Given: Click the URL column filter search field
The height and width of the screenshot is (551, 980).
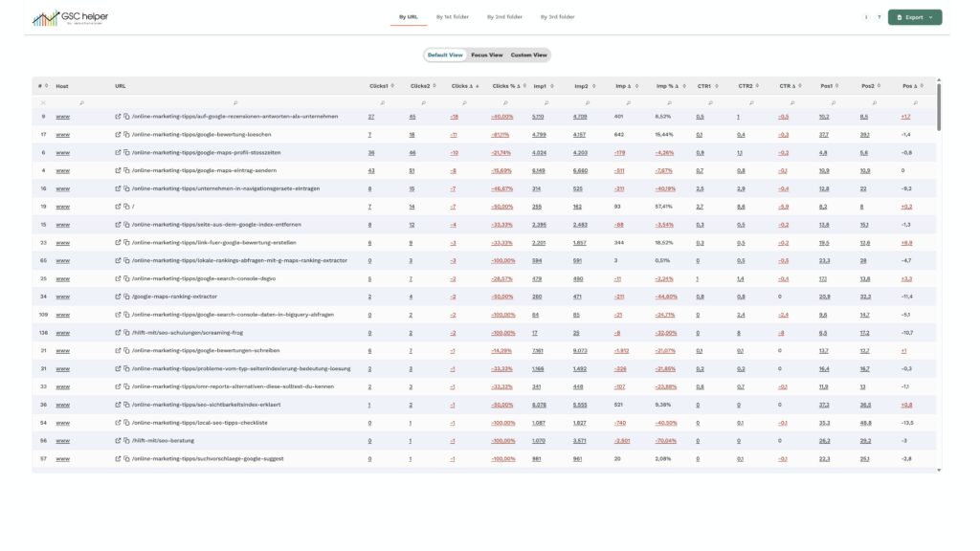Looking at the screenshot, I should pyautogui.click(x=230, y=102).
